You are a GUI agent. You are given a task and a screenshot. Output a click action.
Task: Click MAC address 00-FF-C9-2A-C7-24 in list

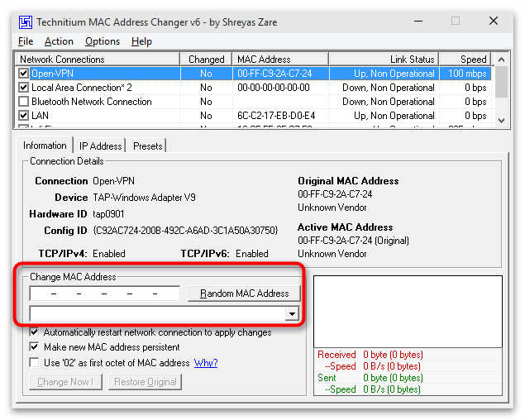(x=274, y=74)
